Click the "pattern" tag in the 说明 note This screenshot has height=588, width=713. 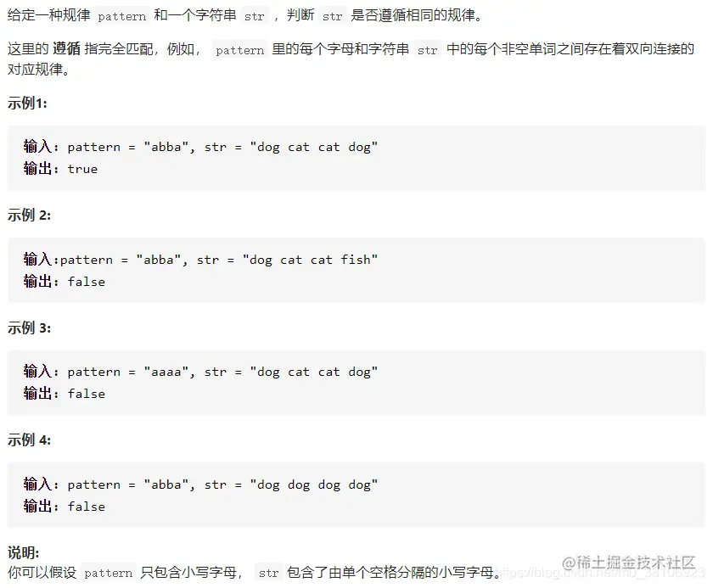coord(109,573)
